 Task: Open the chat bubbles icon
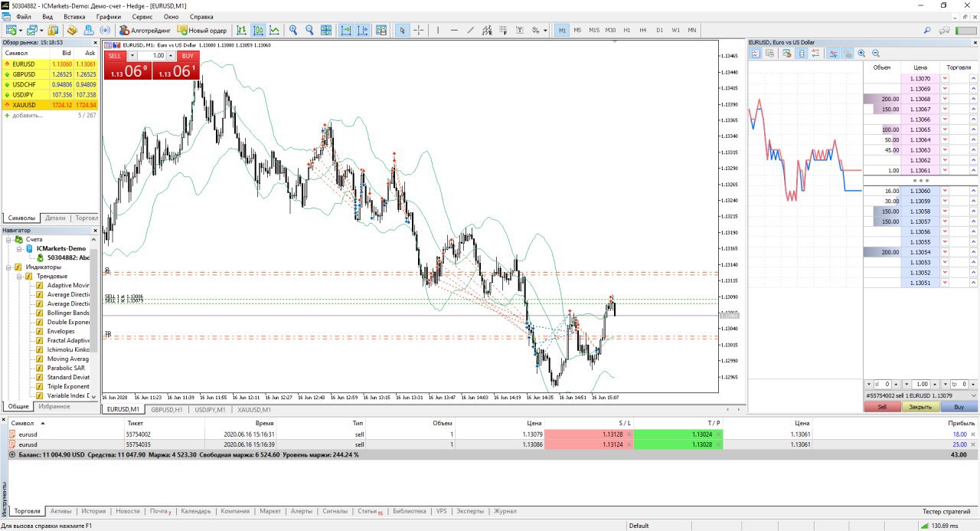coord(944,31)
